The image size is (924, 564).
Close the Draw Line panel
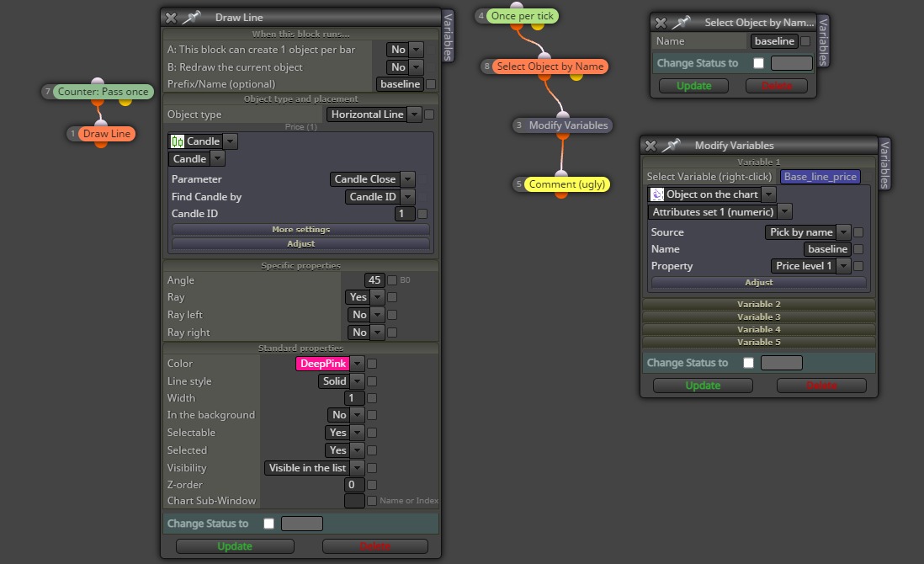(171, 18)
